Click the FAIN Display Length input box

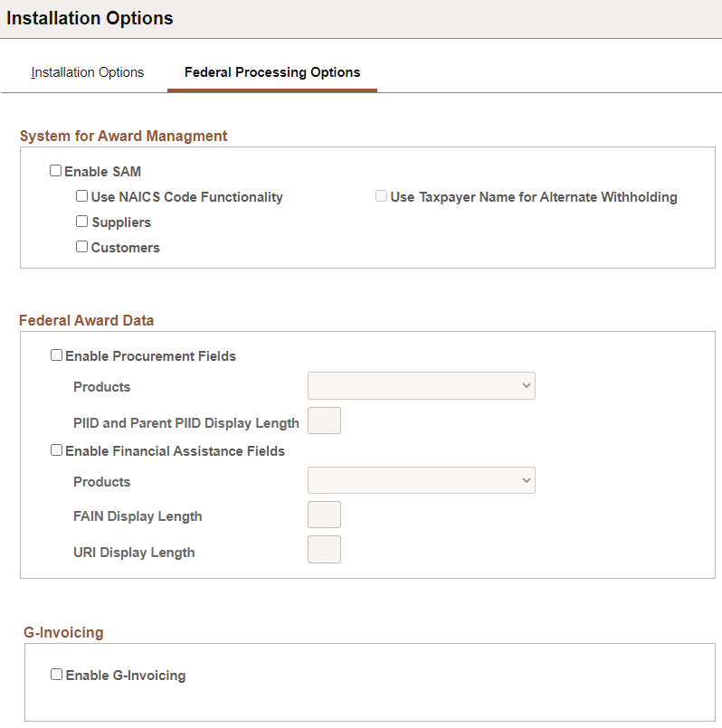[324, 514]
